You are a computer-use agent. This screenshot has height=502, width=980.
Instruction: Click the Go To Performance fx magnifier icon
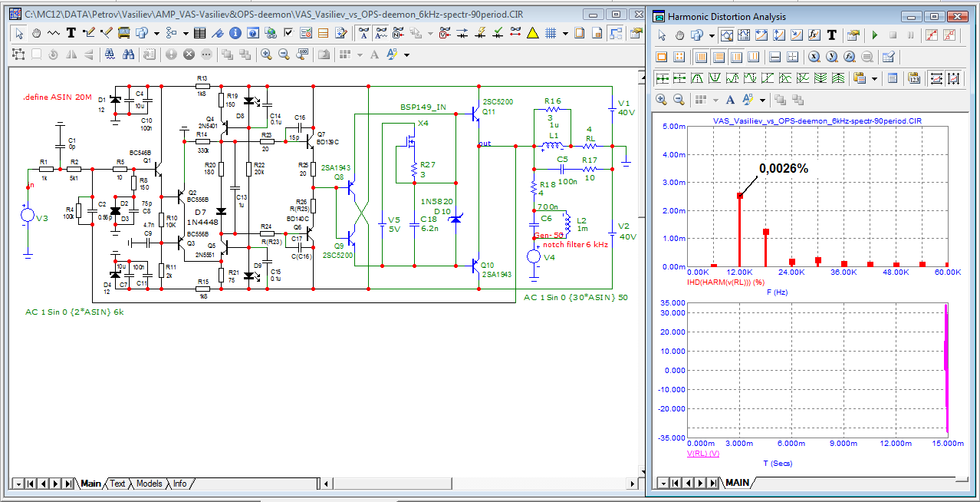coord(849,57)
